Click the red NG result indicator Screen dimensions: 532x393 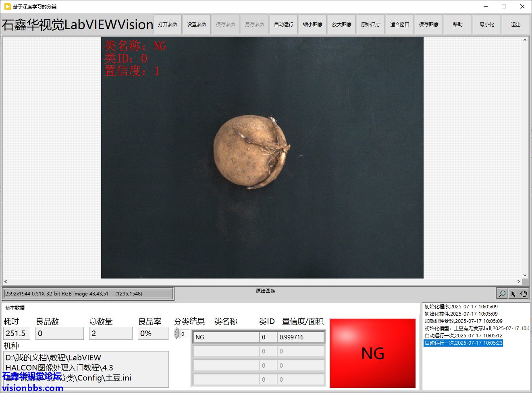click(x=372, y=353)
